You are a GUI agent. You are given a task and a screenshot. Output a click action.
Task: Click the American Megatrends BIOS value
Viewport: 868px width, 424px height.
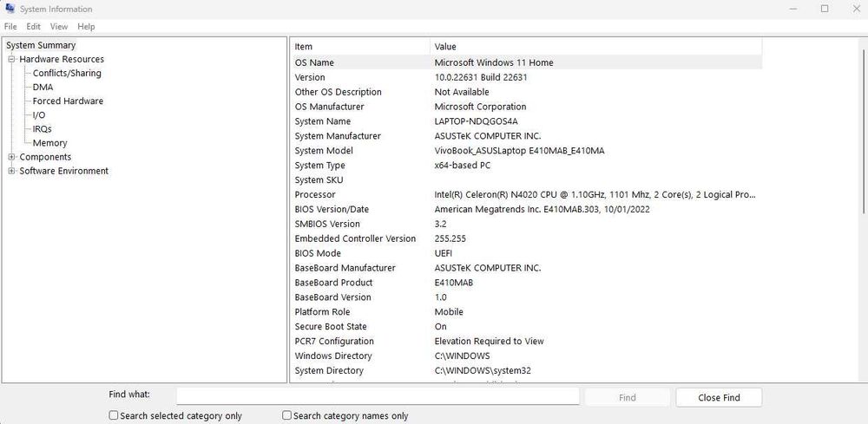coord(542,209)
